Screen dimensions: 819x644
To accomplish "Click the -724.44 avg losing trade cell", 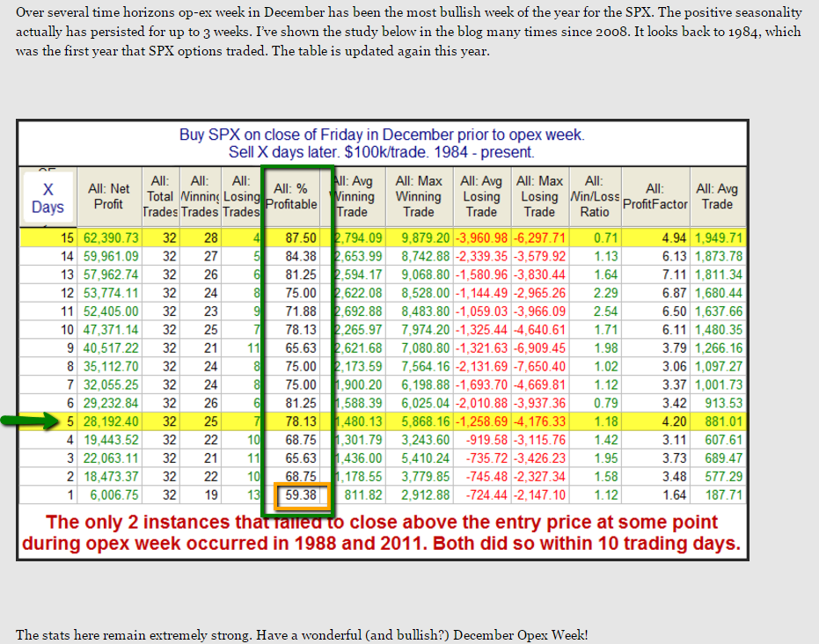I will pyautogui.click(x=486, y=494).
